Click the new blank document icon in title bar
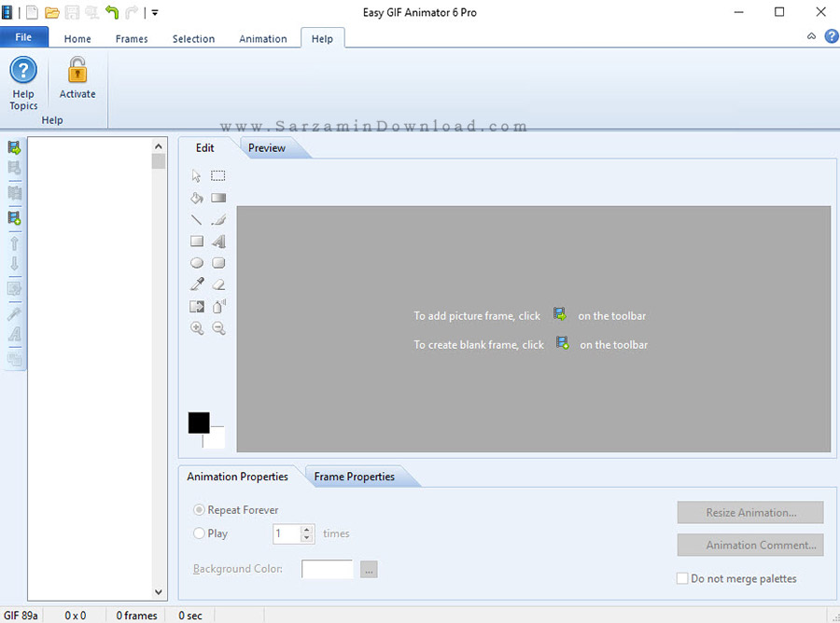 tap(33, 12)
